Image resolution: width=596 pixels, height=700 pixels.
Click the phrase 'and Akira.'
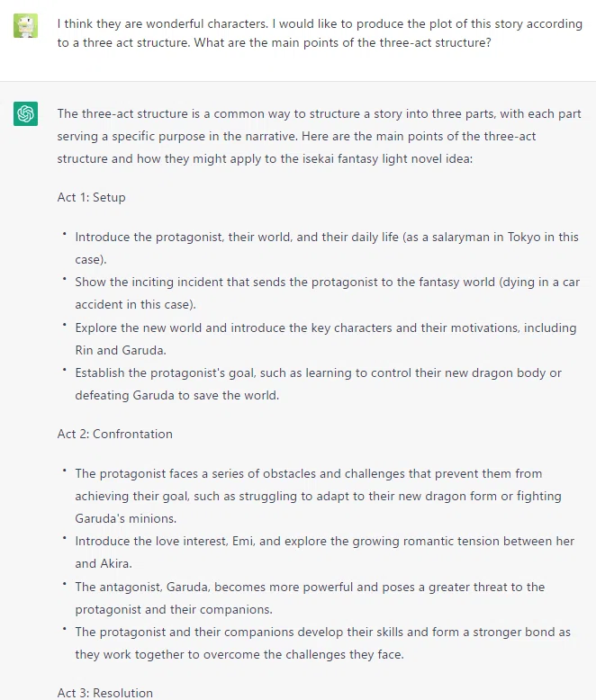pyautogui.click(x=104, y=564)
